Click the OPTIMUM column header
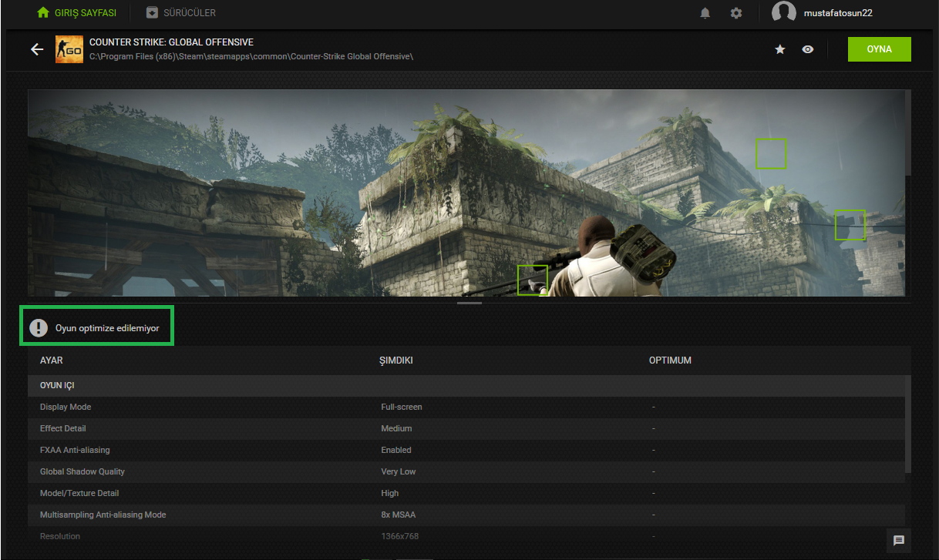This screenshot has height=560, width=939. (670, 360)
